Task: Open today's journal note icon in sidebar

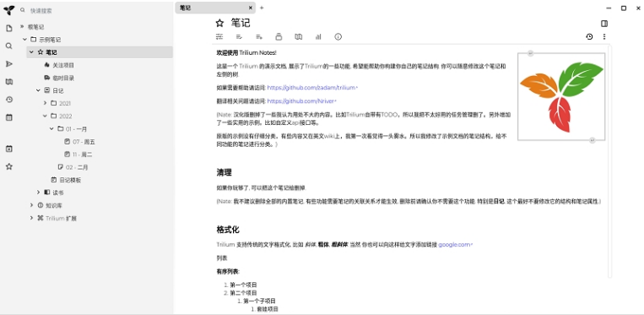Action: coord(9,149)
